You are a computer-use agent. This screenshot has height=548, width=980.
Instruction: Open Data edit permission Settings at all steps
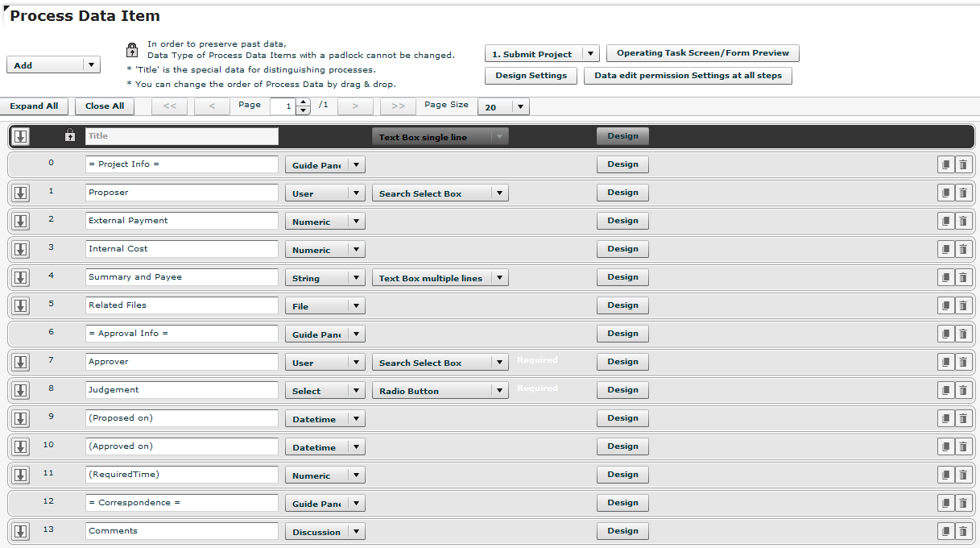point(688,75)
